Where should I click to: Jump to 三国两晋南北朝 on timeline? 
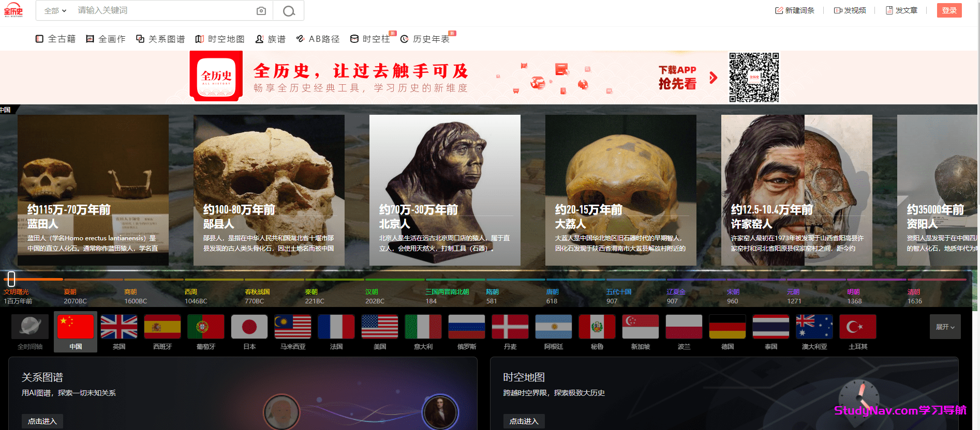447,296
